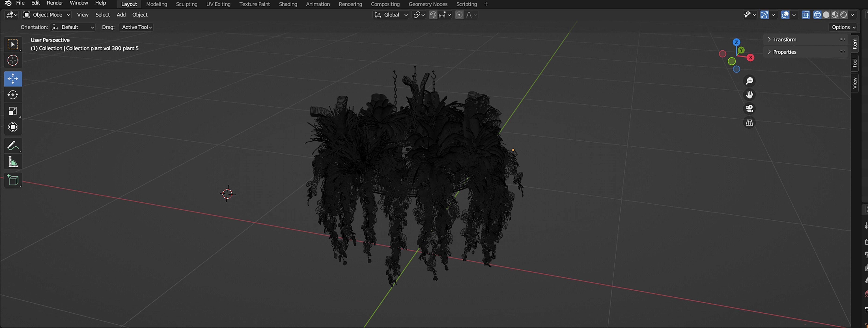This screenshot has height=328, width=868.
Task: Open the Window menu
Action: [x=79, y=3]
